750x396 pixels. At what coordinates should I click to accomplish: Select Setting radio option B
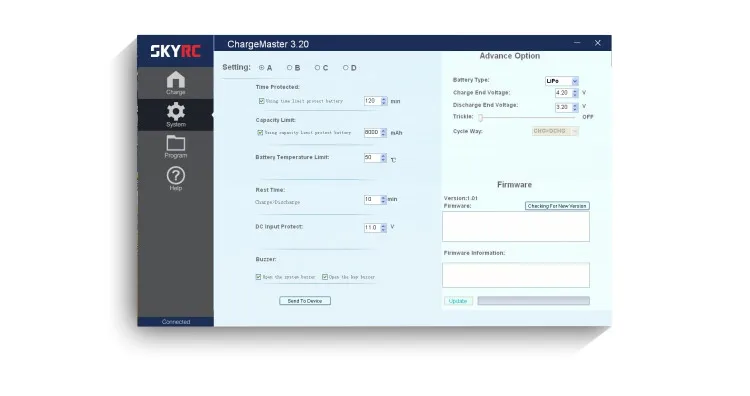[289, 68]
